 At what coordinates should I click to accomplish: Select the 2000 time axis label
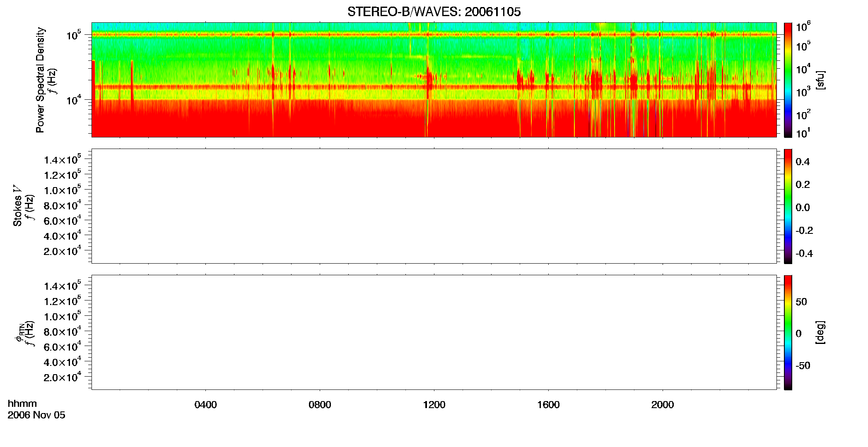tap(663, 405)
